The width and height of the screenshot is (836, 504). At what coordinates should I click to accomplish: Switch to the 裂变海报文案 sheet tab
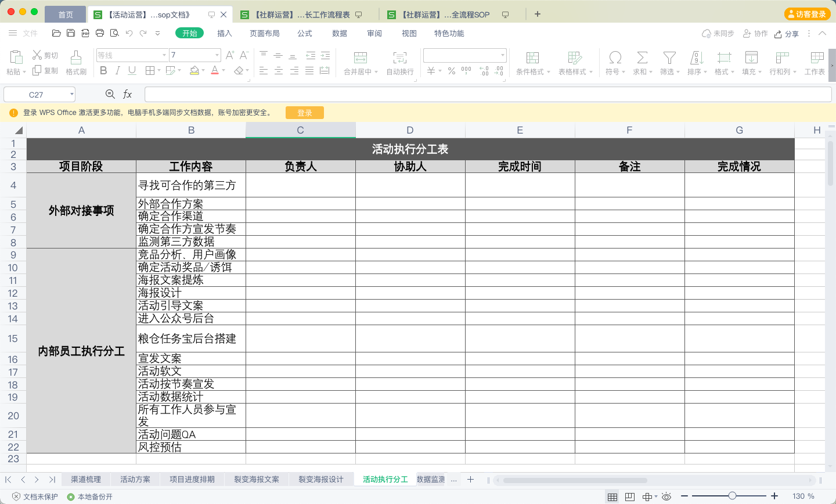point(257,479)
